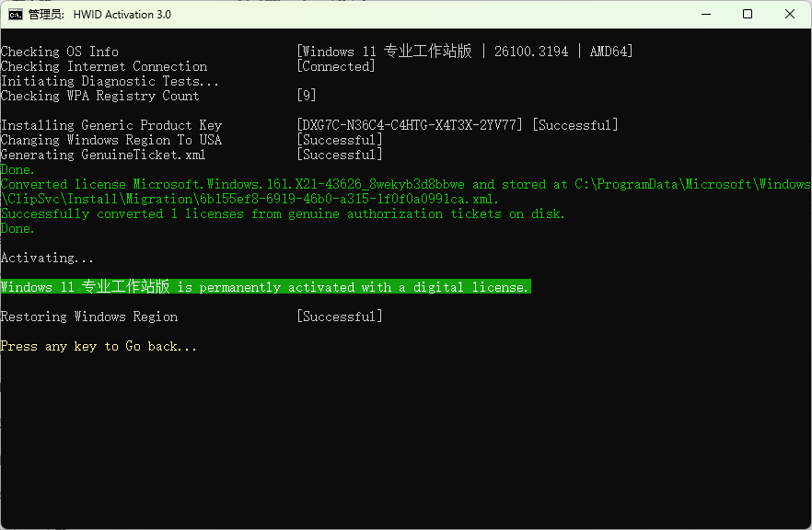The height and width of the screenshot is (530, 812).
Task: Click the "[9]" WPA registry count value
Action: (307, 96)
